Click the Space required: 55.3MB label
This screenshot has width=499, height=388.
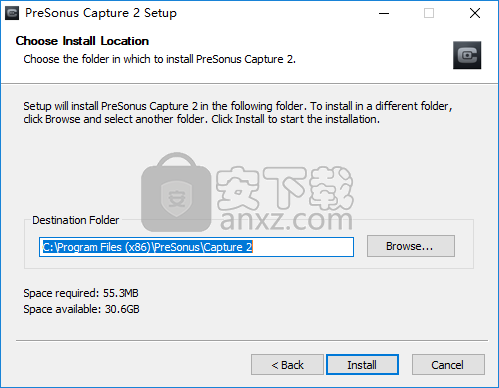81,293
